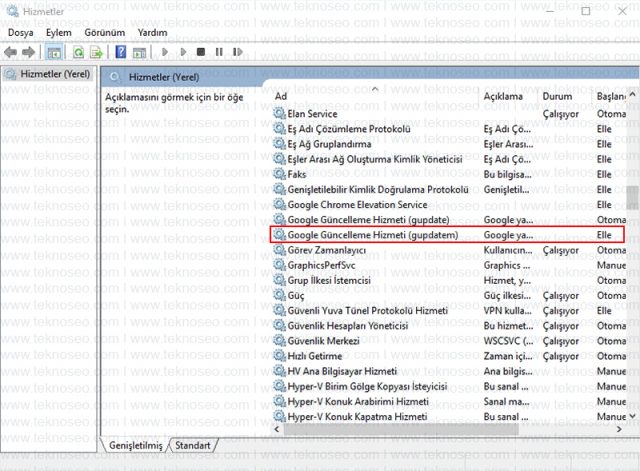
Task: Select Hyper-V Birim Gölge Kopyası İsteyicisi
Action: pyautogui.click(x=449, y=387)
